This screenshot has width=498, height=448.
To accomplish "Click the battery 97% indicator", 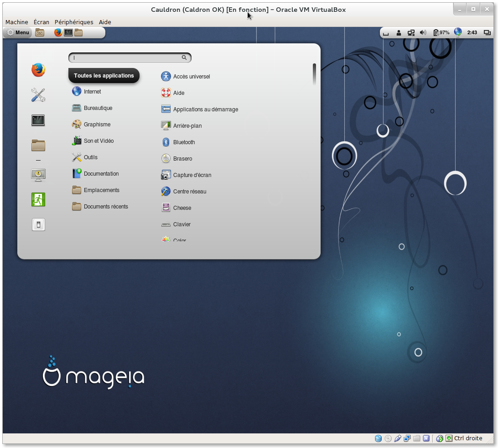I will (441, 32).
